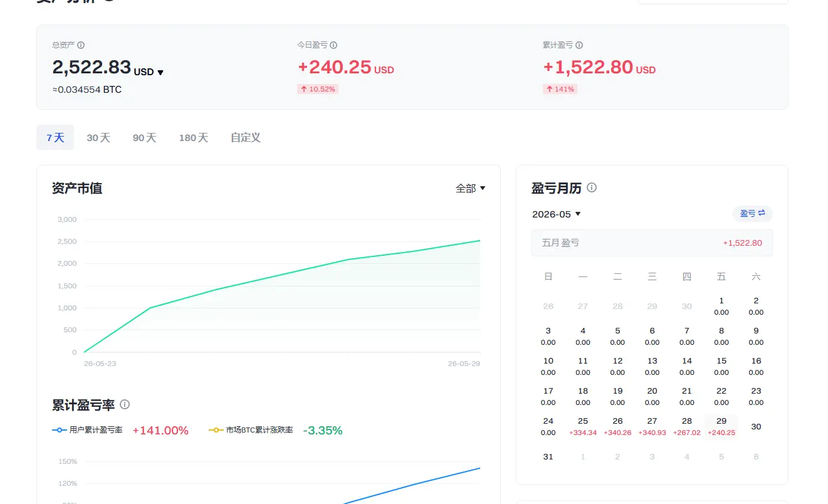This screenshot has height=504, width=828.
Task: Switch to the 180天 time range tab
Action: coord(194,137)
